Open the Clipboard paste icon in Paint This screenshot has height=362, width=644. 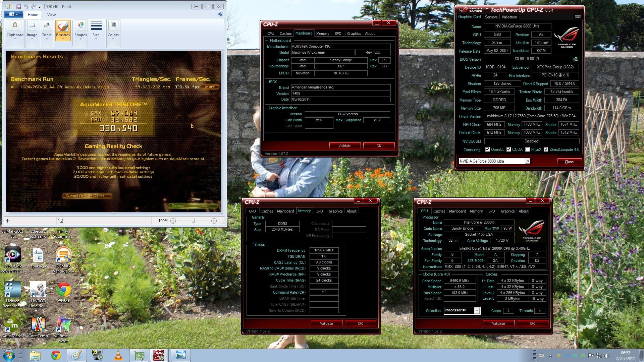point(15,25)
